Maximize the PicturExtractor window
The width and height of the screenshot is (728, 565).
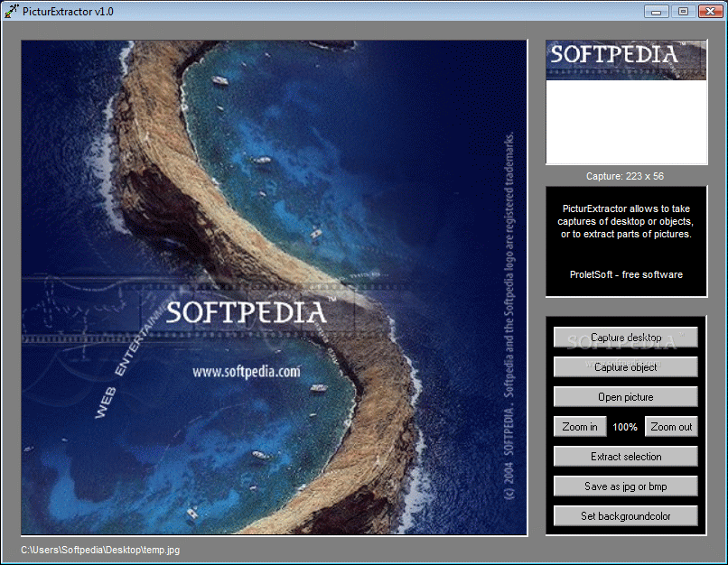pos(683,12)
